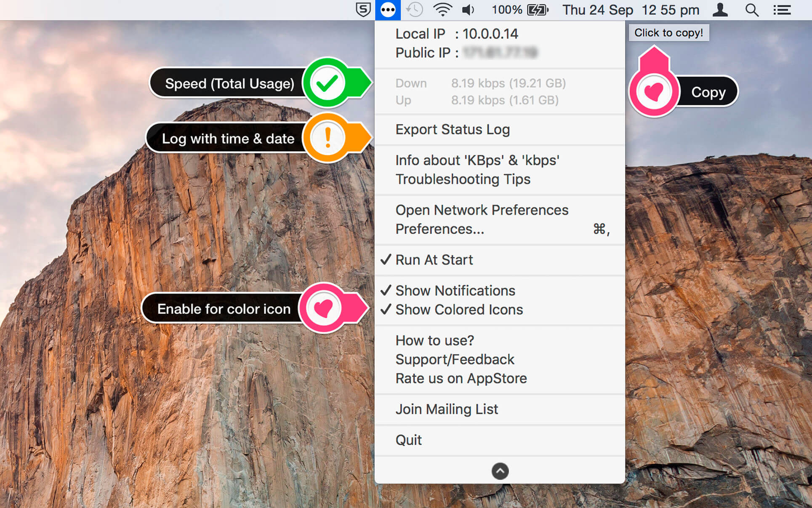
Task: Click the three-dots network app menu bar icon
Action: coord(388,10)
